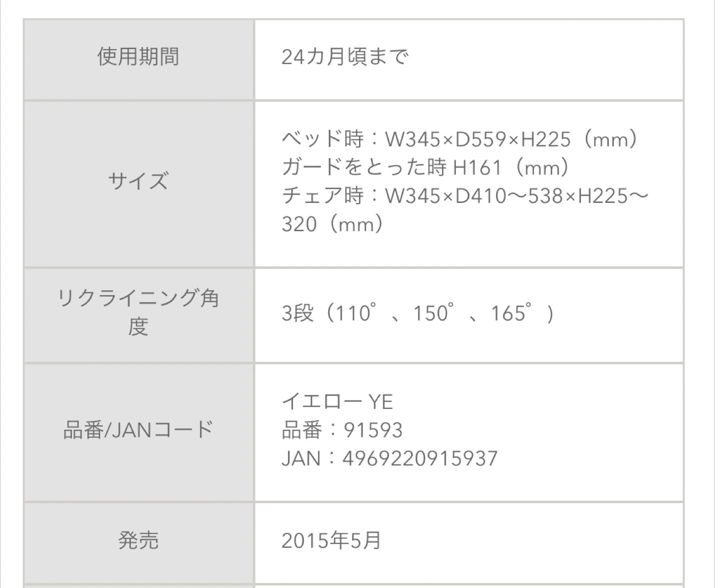The height and width of the screenshot is (588, 715).
Task: Select the JAN code 4969220915937
Action: click(420, 458)
